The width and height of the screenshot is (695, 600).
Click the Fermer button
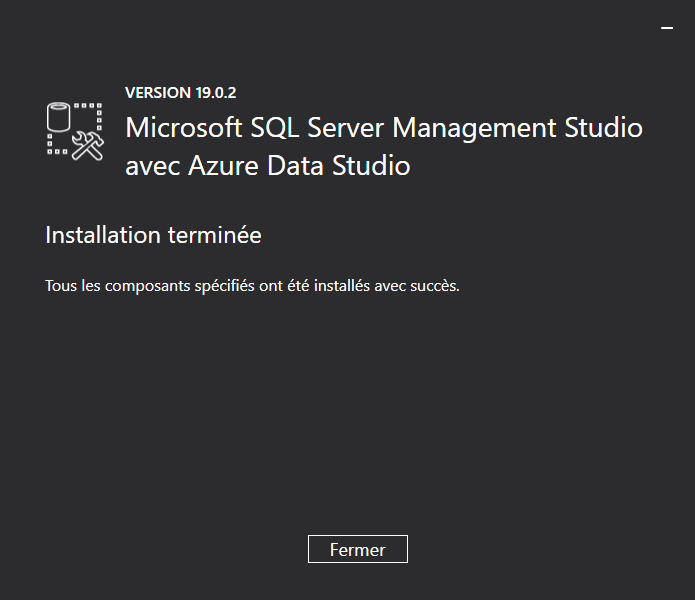tap(358, 549)
